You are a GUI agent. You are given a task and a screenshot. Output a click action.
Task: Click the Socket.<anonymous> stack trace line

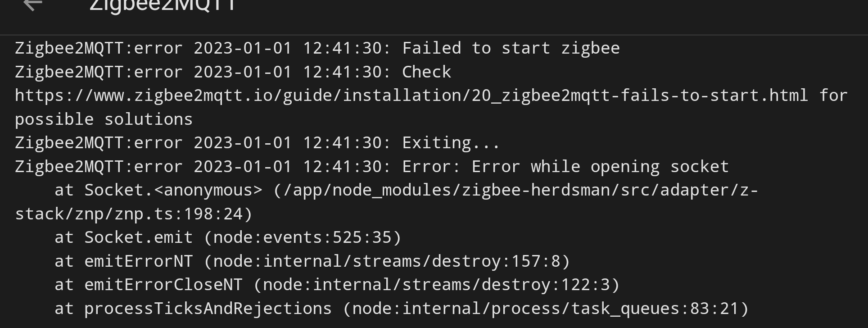click(407, 190)
